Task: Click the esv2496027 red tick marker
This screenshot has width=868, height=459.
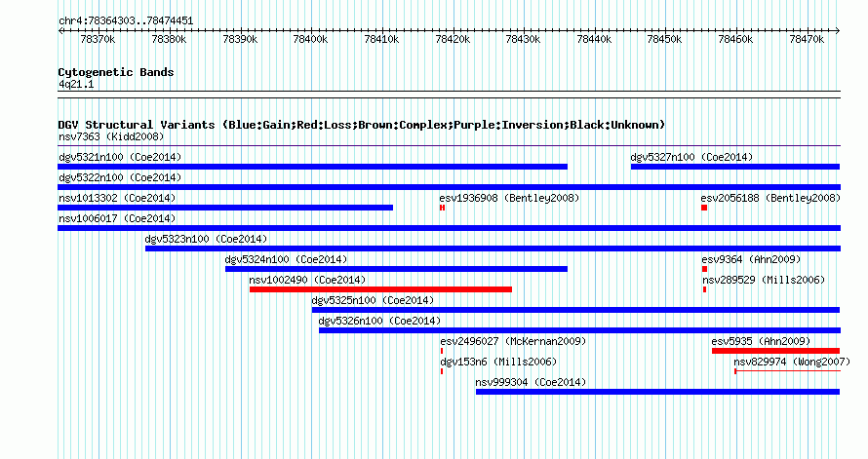Action: pos(442,351)
